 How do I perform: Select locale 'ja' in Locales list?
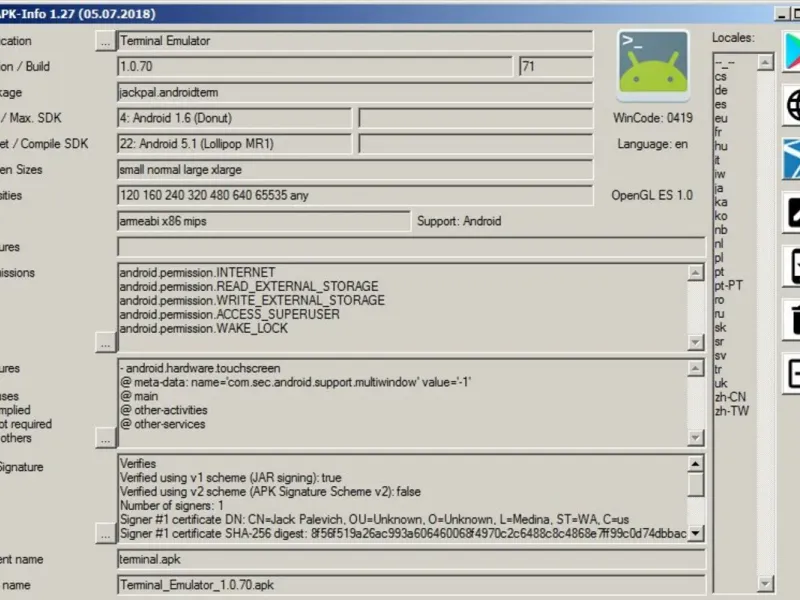click(719, 188)
